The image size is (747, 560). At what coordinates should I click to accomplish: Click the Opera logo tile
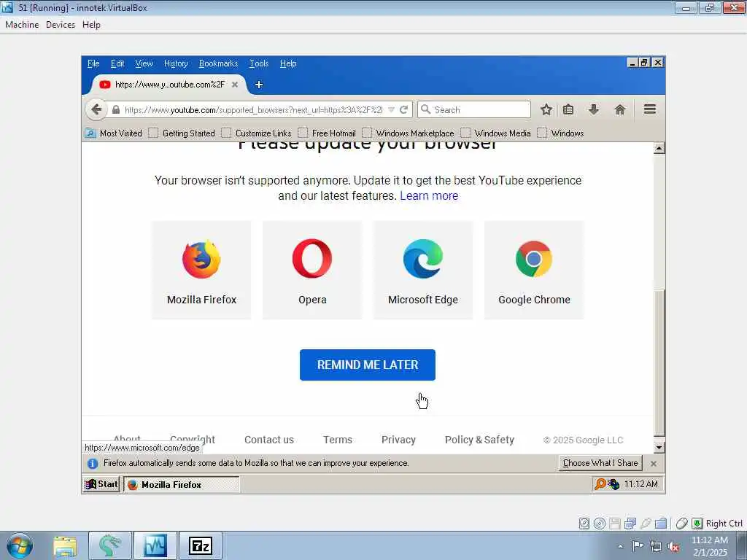point(312,270)
